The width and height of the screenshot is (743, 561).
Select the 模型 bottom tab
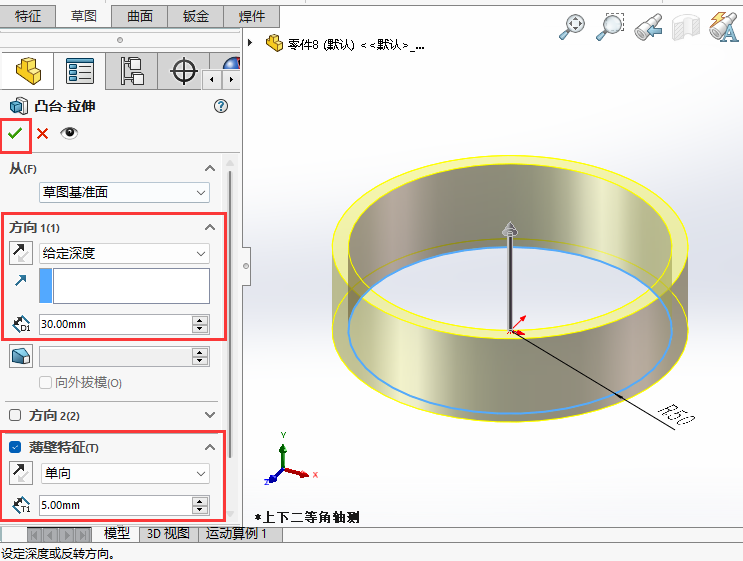click(x=117, y=534)
